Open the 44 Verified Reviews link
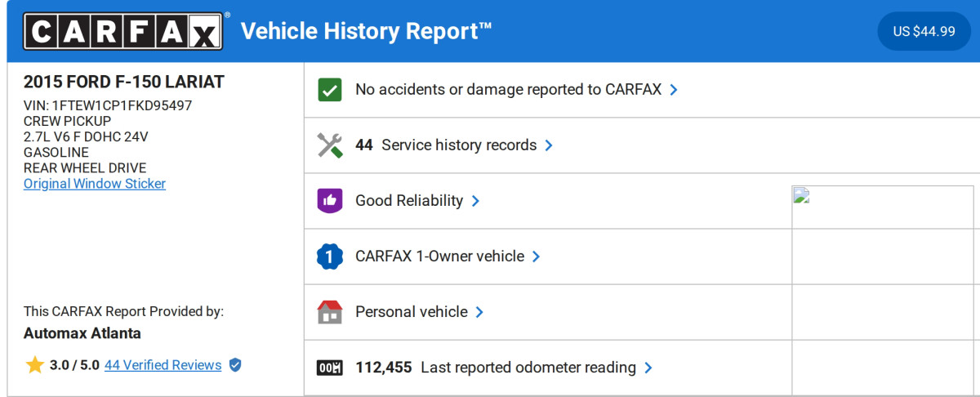The height and width of the screenshot is (397, 980). (x=163, y=365)
